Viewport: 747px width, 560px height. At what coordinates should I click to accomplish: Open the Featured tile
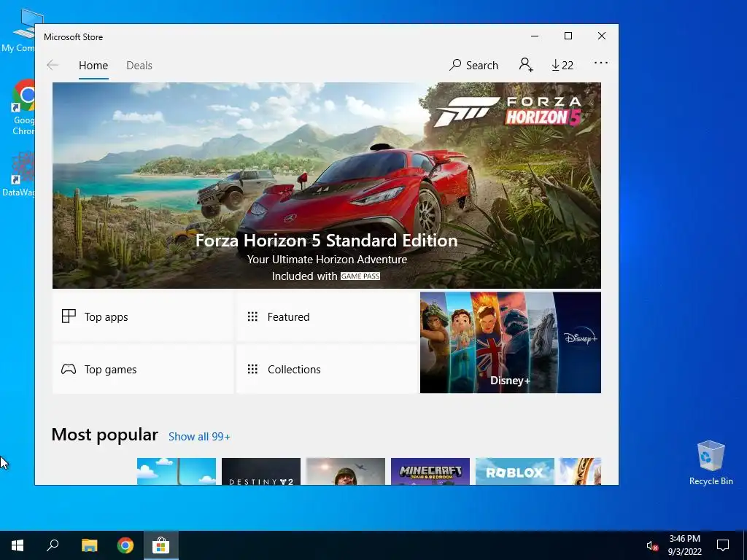pos(327,316)
